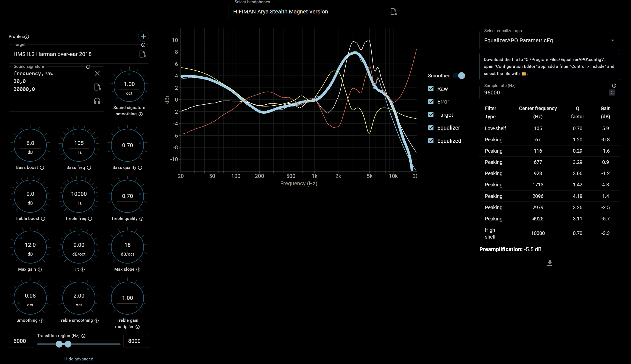Click upload file icon in Target field
The width and height of the screenshot is (631, 364).
click(x=143, y=54)
